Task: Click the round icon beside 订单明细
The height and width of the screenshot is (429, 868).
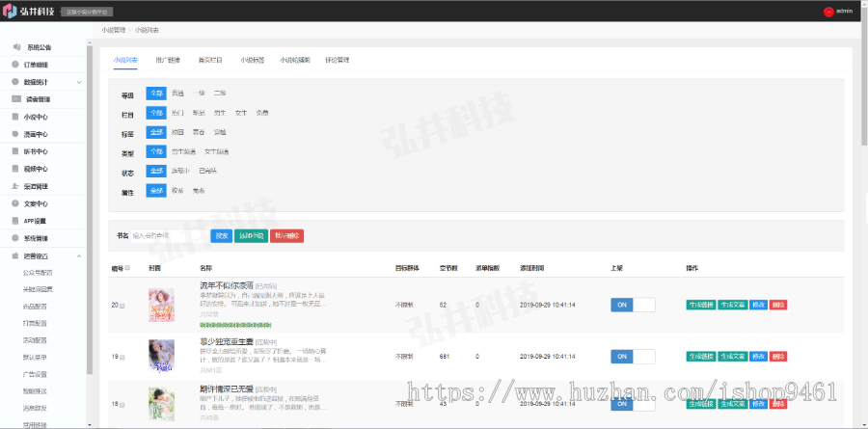Action: pyautogui.click(x=15, y=65)
